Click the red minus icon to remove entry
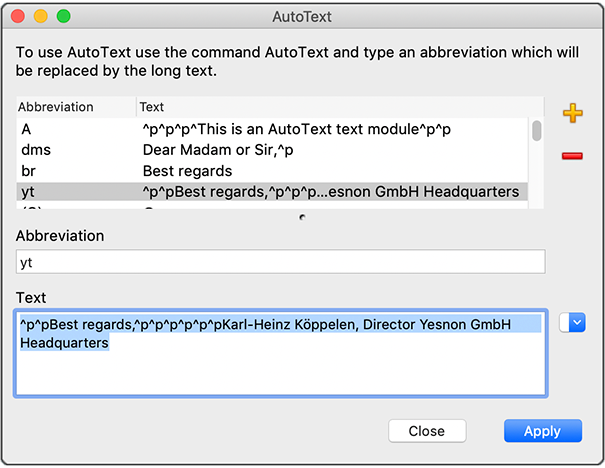The width and height of the screenshot is (605, 468). tap(572, 156)
